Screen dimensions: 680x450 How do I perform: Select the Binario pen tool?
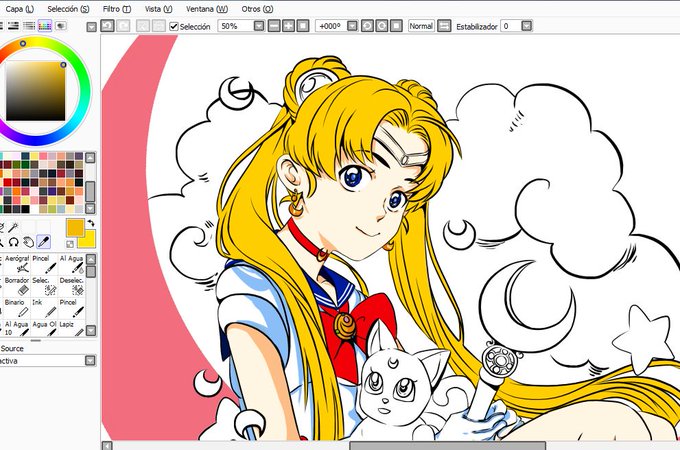pyautogui.click(x=16, y=308)
